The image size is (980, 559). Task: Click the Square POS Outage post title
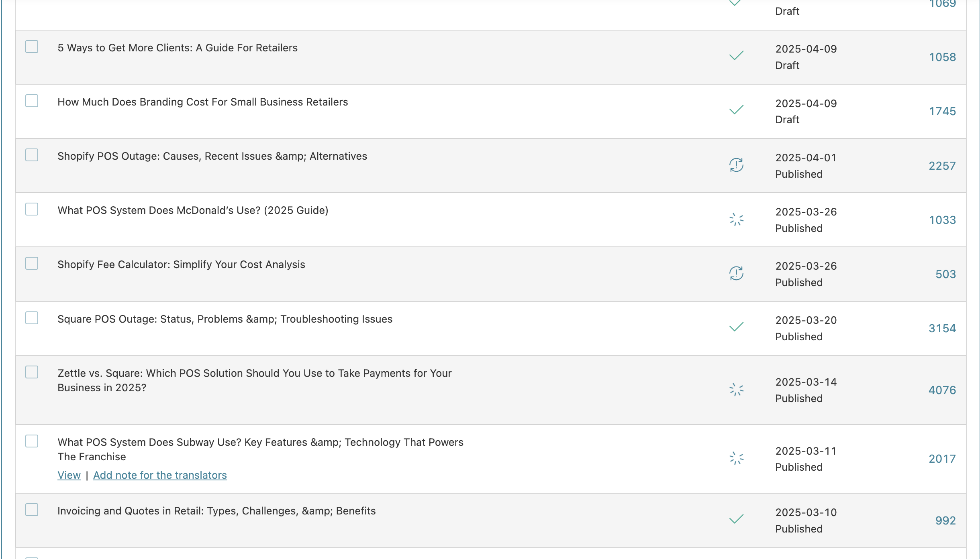pyautogui.click(x=225, y=319)
